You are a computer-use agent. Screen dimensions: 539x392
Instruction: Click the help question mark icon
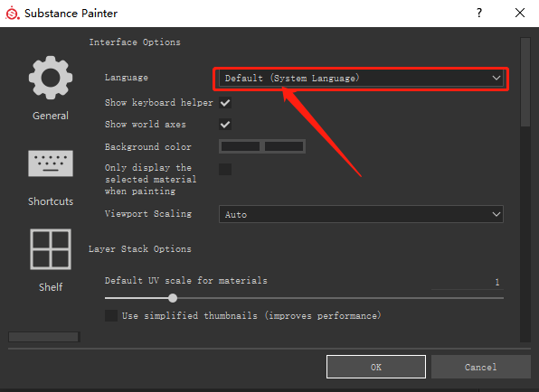(479, 13)
